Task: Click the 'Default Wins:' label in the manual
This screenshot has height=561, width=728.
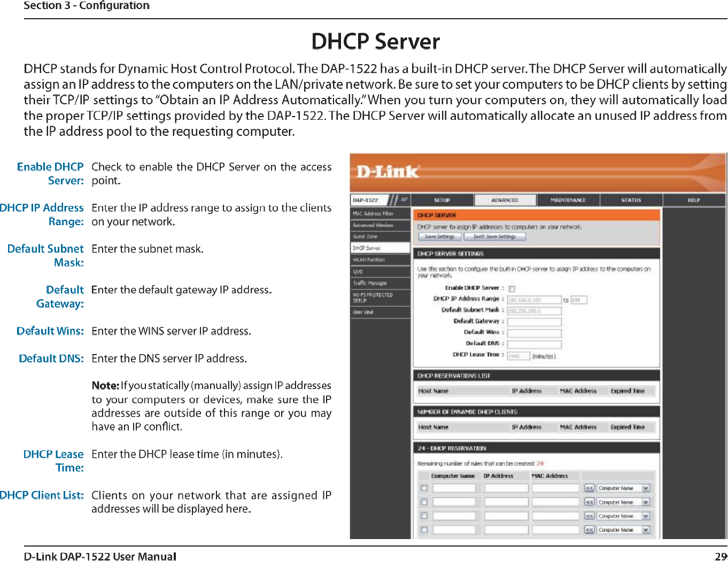Action: click(x=50, y=331)
